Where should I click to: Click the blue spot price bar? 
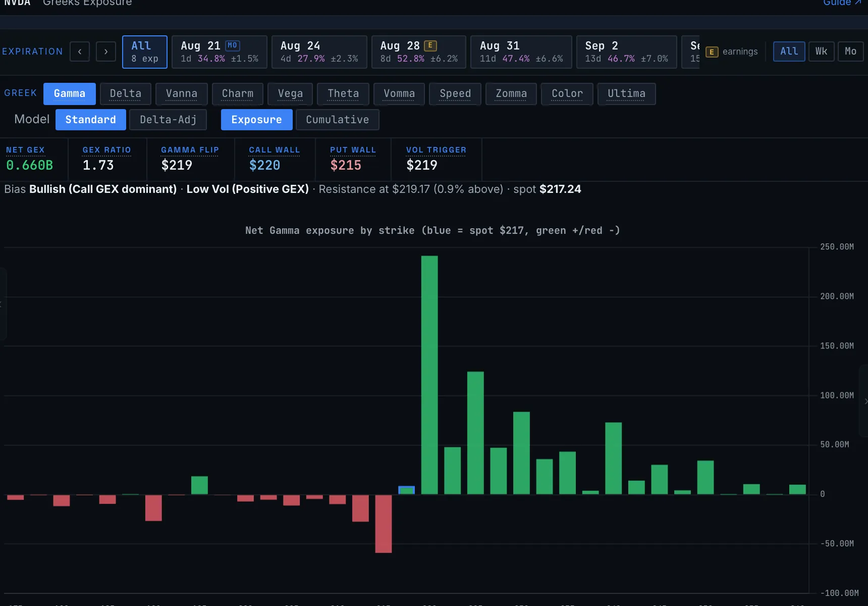(406, 490)
